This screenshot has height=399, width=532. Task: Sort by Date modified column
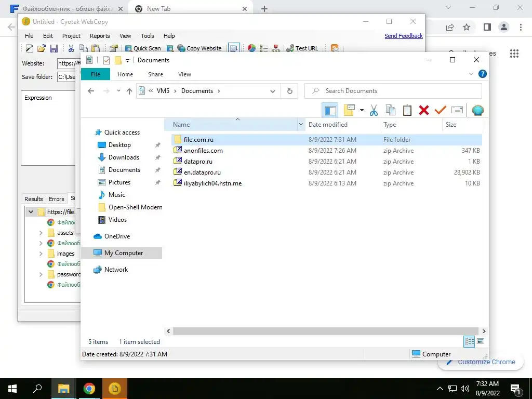click(342, 125)
